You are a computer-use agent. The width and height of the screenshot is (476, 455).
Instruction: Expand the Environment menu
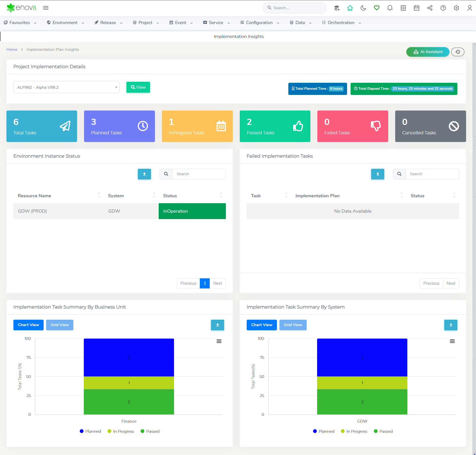click(65, 23)
